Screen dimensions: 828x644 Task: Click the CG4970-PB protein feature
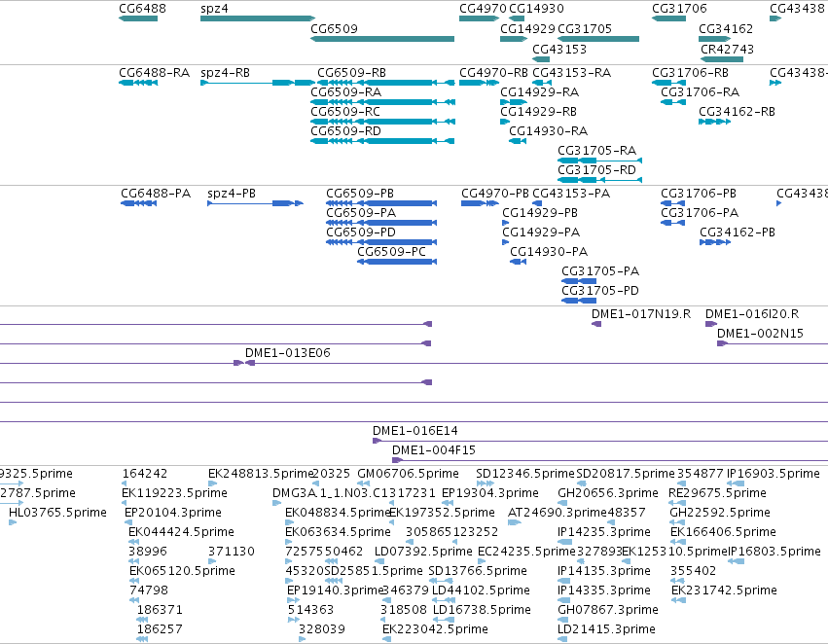click(480, 203)
